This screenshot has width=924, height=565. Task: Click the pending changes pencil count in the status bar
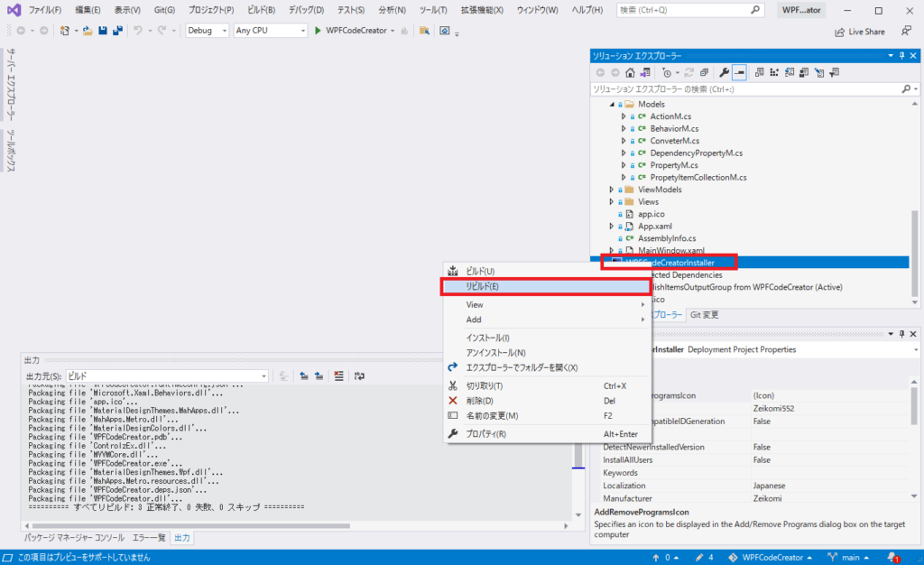coord(704,558)
